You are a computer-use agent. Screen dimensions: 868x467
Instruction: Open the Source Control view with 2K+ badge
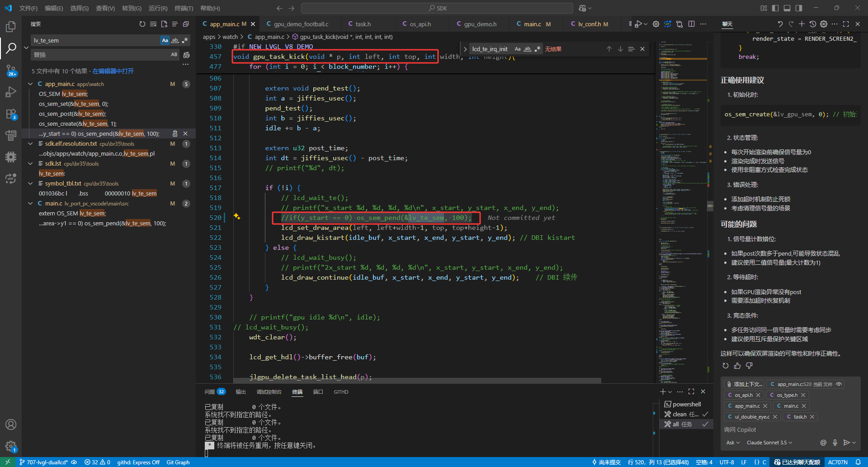11,70
